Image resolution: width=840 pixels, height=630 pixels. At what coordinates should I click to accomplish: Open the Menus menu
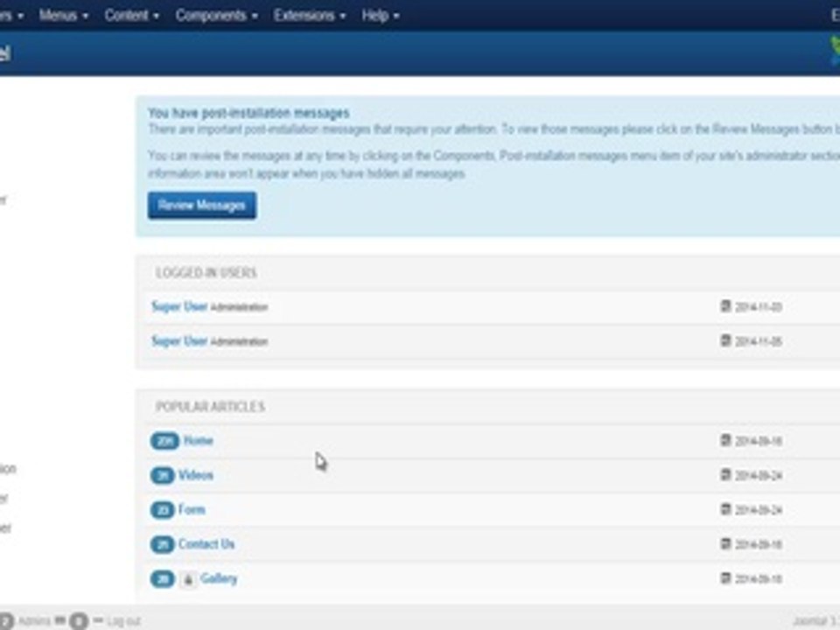63,16
